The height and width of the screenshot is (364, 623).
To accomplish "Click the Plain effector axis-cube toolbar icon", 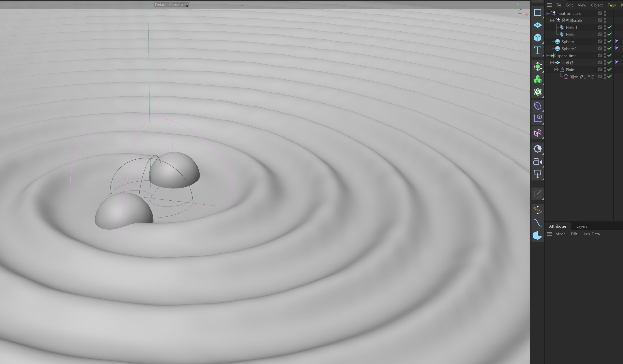I will point(537,118).
